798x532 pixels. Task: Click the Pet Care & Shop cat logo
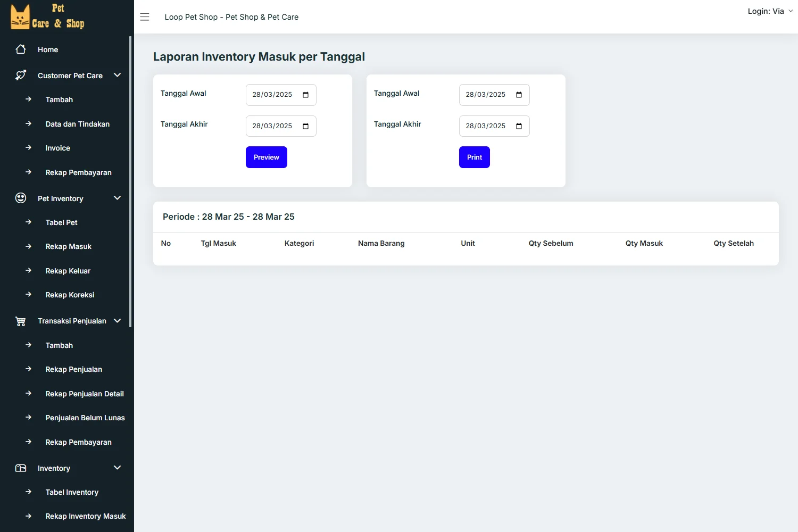click(x=48, y=16)
